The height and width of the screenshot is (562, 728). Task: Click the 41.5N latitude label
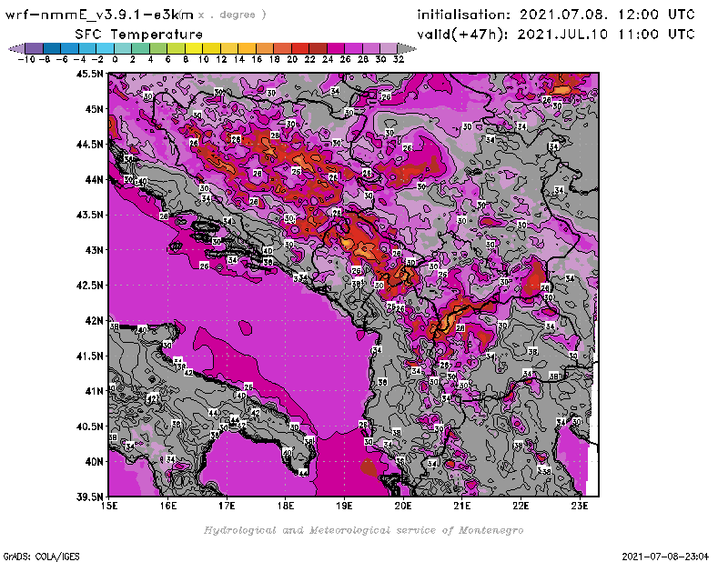pos(90,356)
